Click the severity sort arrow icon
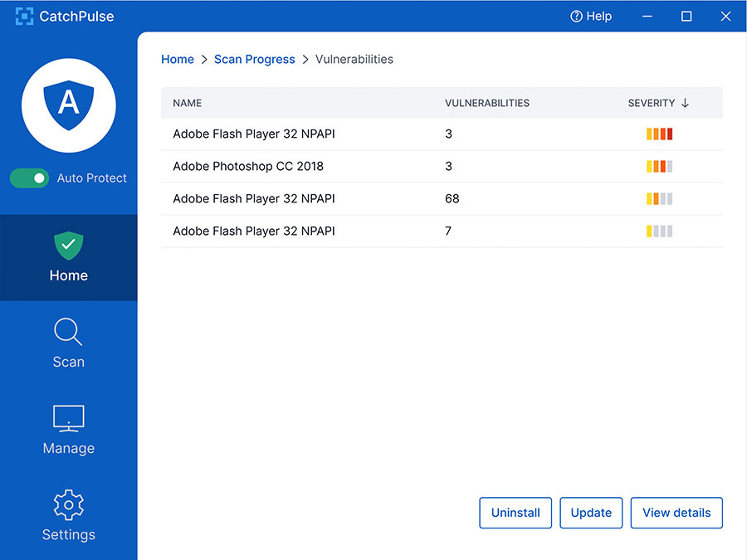 686,103
